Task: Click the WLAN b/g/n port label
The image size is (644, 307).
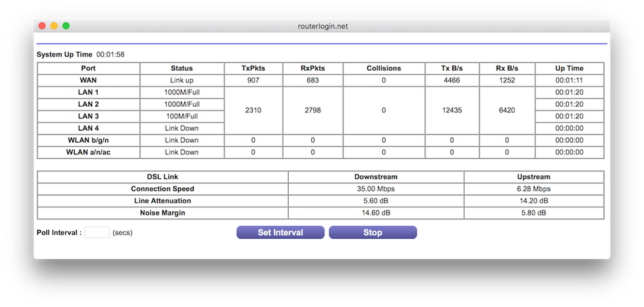Action: (88, 140)
